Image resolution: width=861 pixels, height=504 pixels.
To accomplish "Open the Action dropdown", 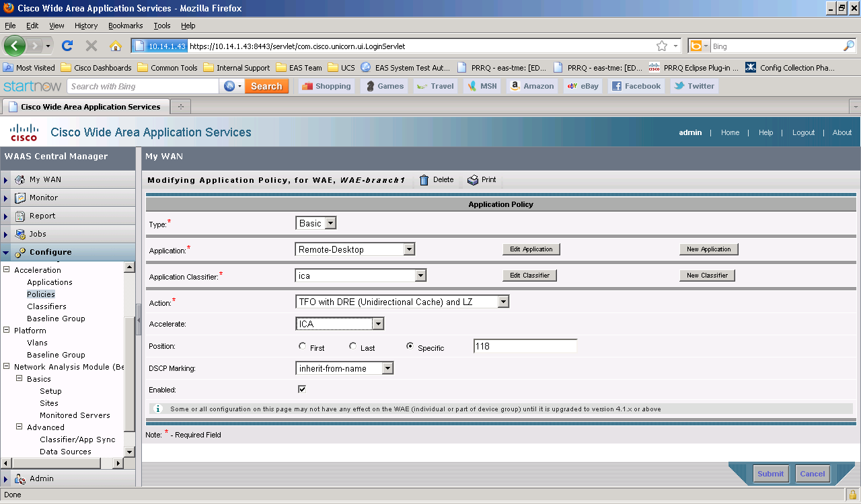I will [402, 302].
